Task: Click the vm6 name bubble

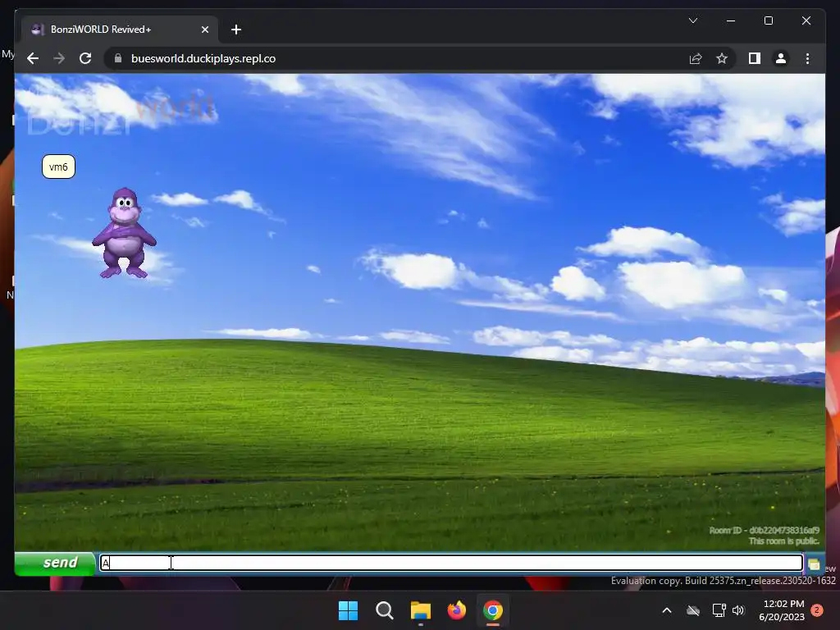Action: pos(58,167)
